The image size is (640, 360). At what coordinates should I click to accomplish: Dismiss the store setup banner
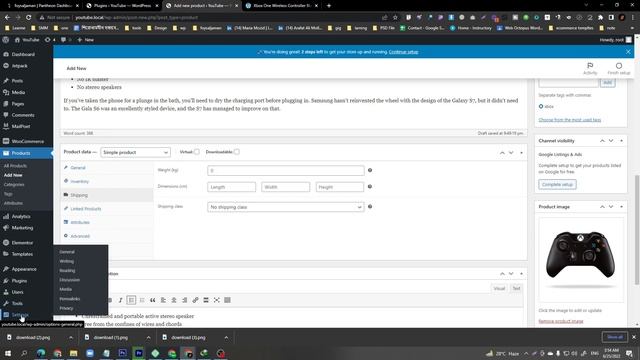[628, 52]
